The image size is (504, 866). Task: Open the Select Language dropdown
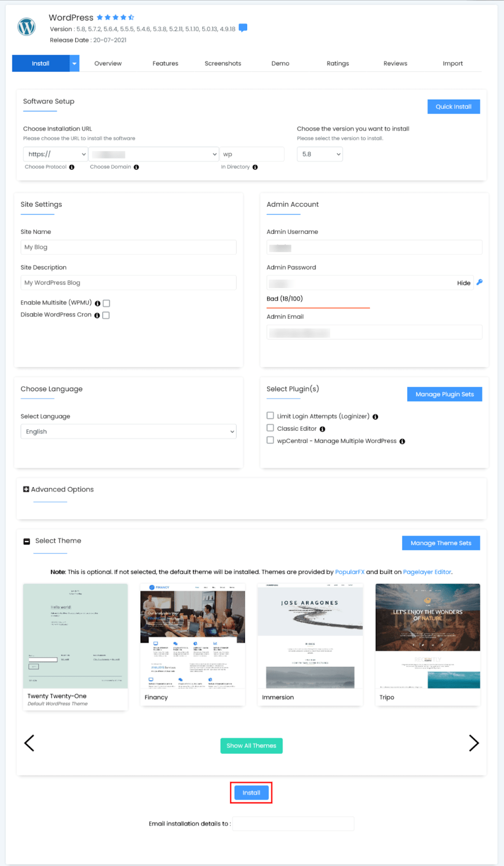129,431
